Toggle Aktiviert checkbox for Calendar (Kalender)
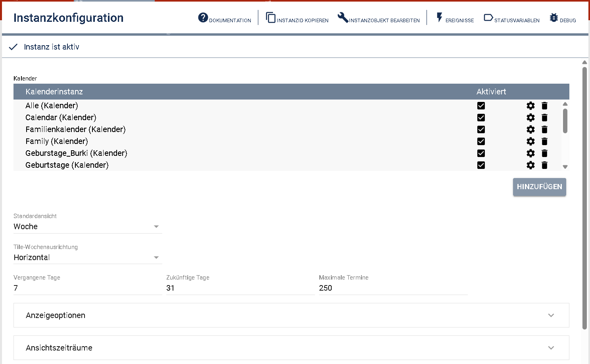This screenshot has height=364, width=590. tap(481, 118)
